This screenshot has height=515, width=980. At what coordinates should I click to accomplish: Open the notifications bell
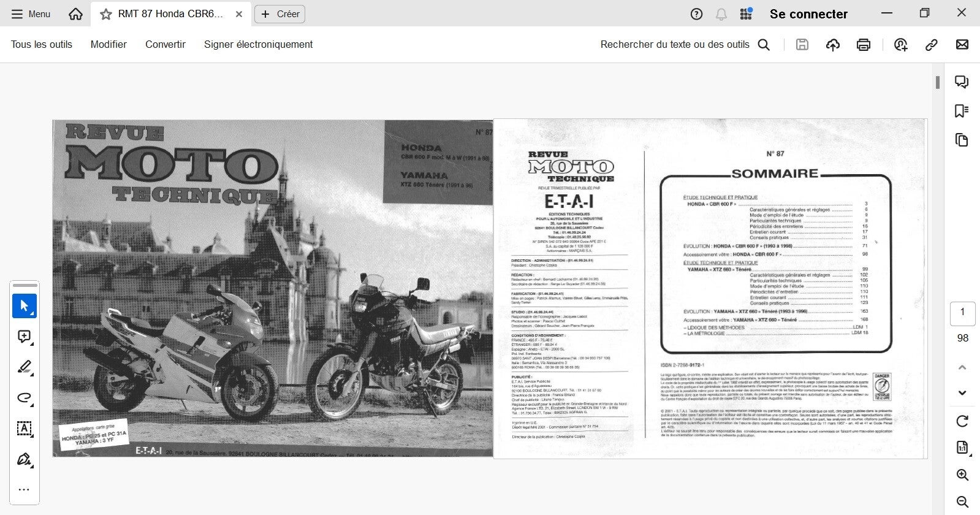click(x=721, y=14)
